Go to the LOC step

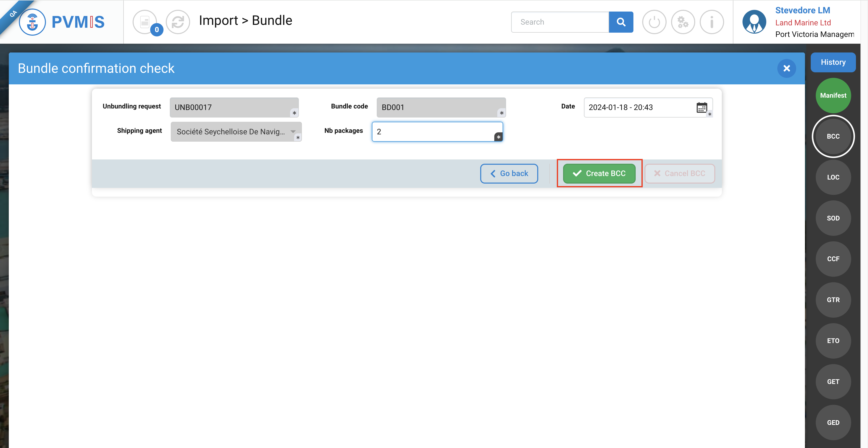(x=833, y=178)
